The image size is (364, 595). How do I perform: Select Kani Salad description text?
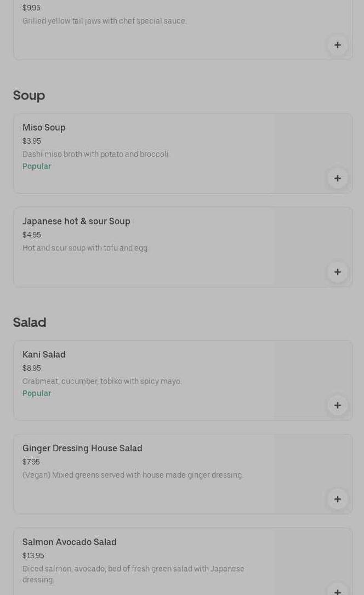coord(102,381)
